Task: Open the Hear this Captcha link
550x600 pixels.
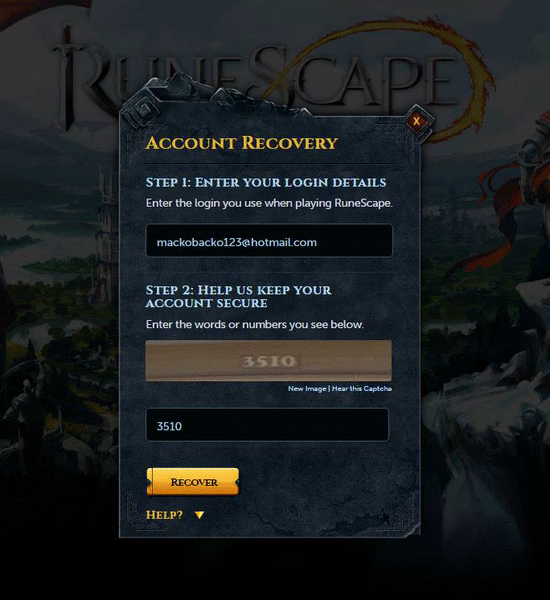Action: click(362, 388)
